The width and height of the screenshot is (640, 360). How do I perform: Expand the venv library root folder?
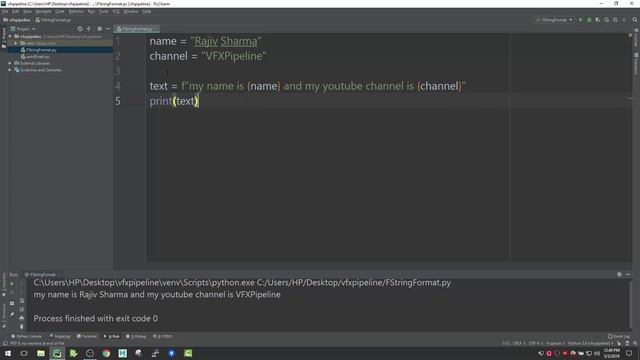click(x=16, y=43)
